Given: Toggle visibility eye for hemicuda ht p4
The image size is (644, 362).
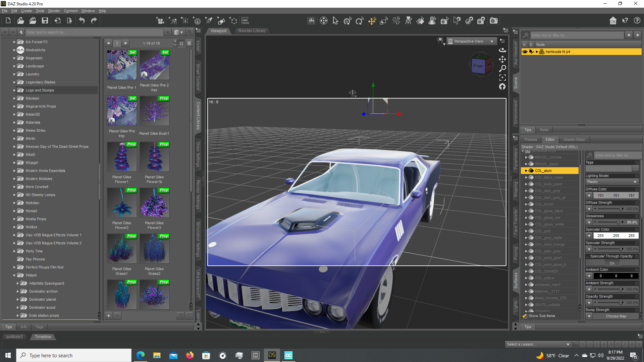Looking at the screenshot, I should 525,52.
